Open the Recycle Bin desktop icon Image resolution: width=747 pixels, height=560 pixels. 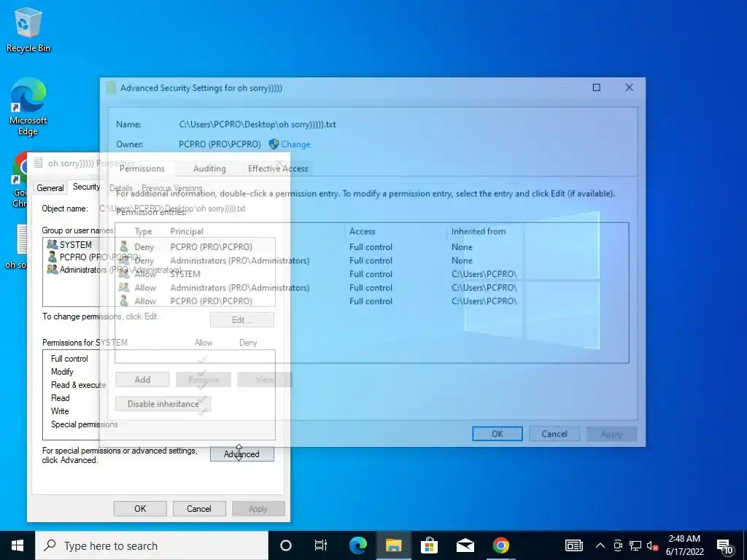[x=28, y=29]
